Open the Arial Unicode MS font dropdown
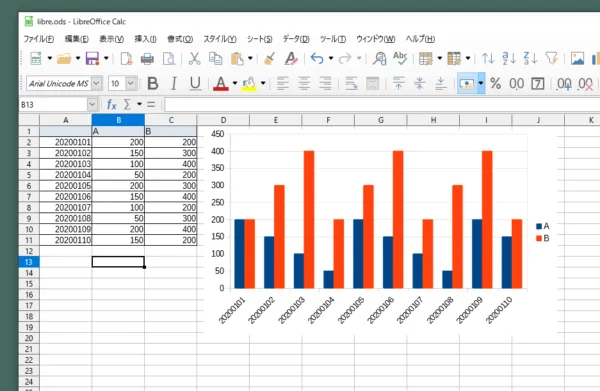Viewport: 600px width, 391px height. (x=96, y=83)
